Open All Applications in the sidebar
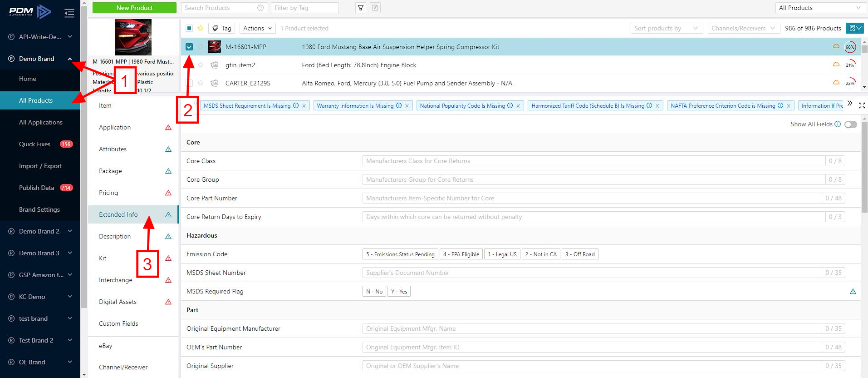 (40, 122)
